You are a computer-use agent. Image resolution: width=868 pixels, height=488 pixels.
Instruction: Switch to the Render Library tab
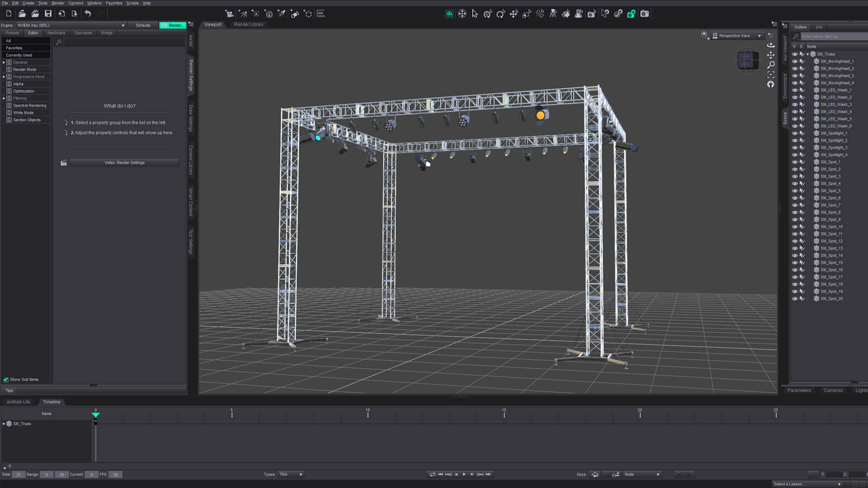(249, 24)
